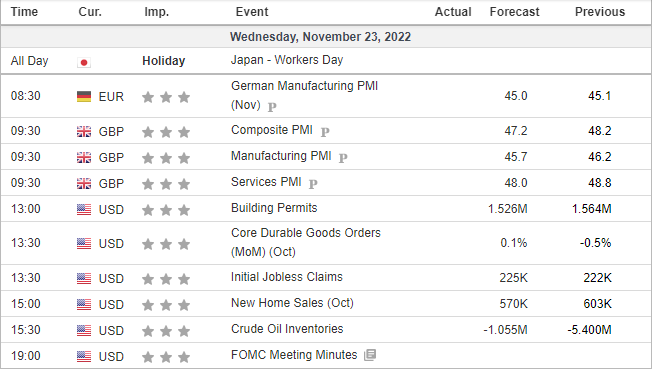Click the preliminary P icon beside Manufacturing PMI

(x=343, y=158)
